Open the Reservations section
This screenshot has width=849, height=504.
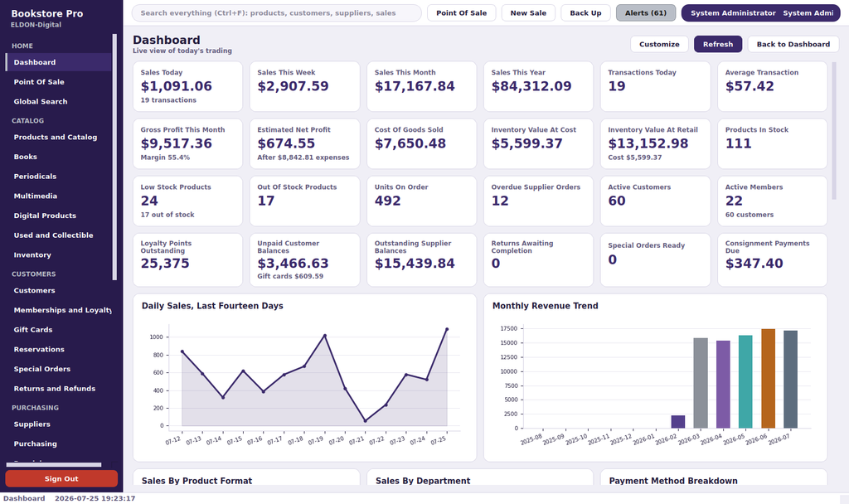59,349
